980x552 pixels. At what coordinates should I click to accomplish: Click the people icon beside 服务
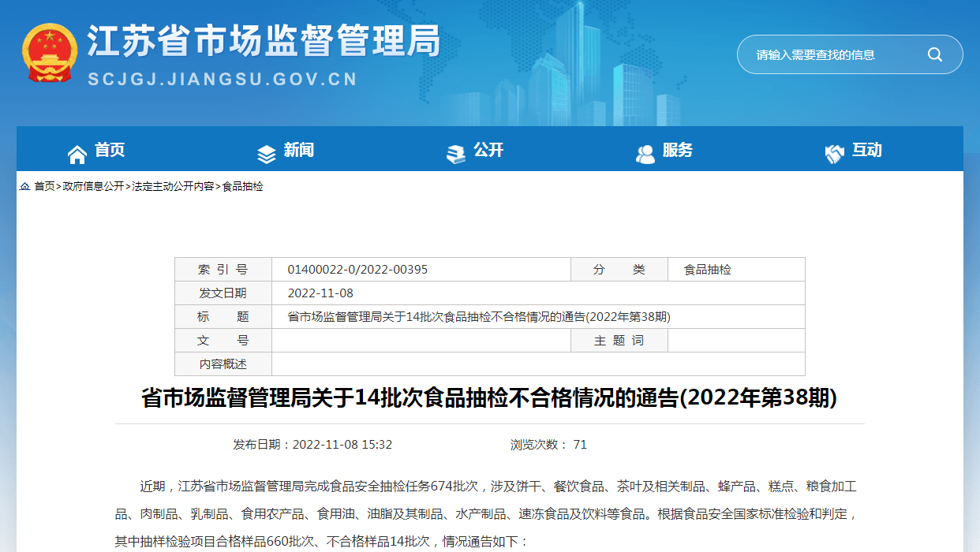tap(645, 154)
